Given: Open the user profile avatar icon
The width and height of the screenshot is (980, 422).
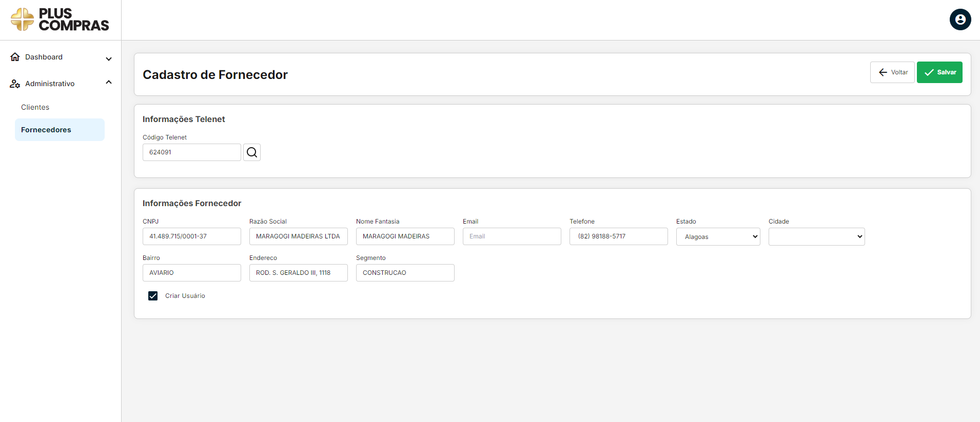Looking at the screenshot, I should (960, 19).
